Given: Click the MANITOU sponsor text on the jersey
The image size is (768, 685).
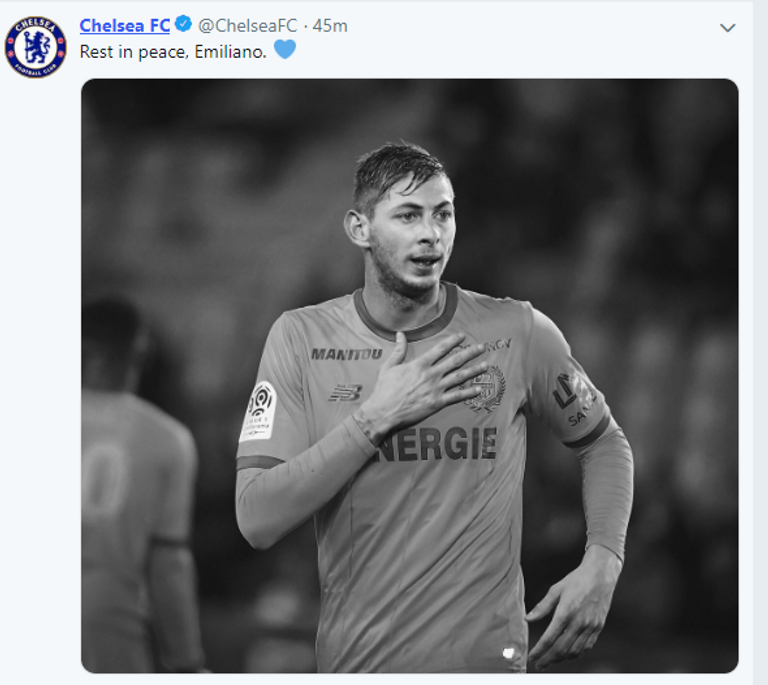Looking at the screenshot, I should pos(346,354).
